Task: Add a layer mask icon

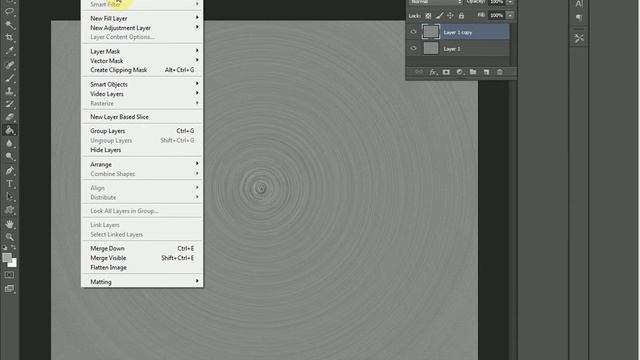Action: (x=446, y=72)
